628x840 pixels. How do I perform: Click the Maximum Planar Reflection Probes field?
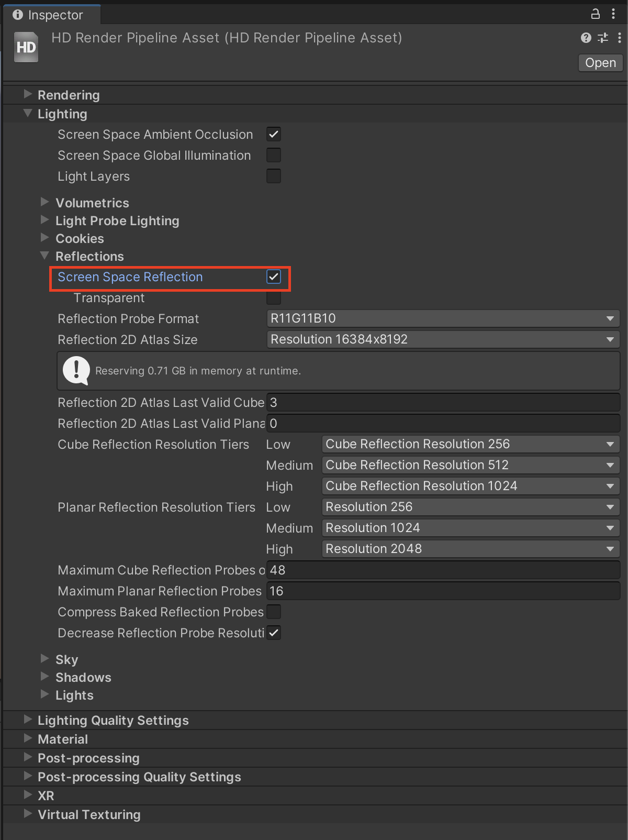443,591
